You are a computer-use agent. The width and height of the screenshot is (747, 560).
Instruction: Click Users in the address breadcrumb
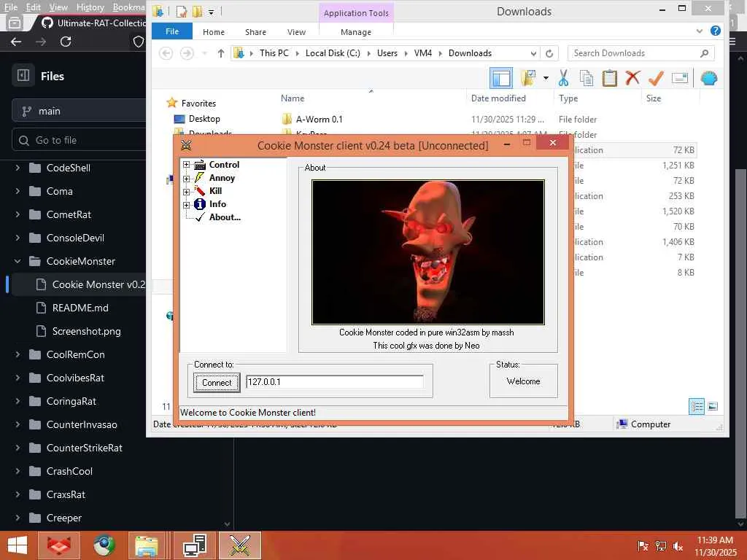[x=387, y=52]
